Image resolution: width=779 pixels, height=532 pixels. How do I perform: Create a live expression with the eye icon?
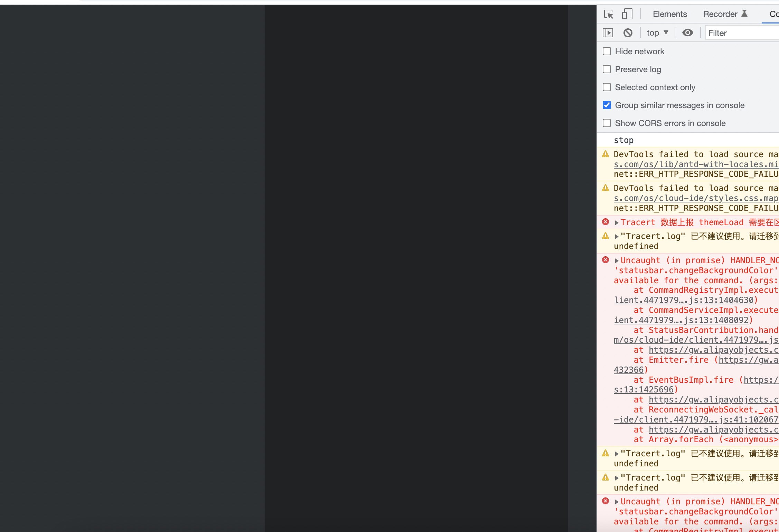tap(687, 32)
